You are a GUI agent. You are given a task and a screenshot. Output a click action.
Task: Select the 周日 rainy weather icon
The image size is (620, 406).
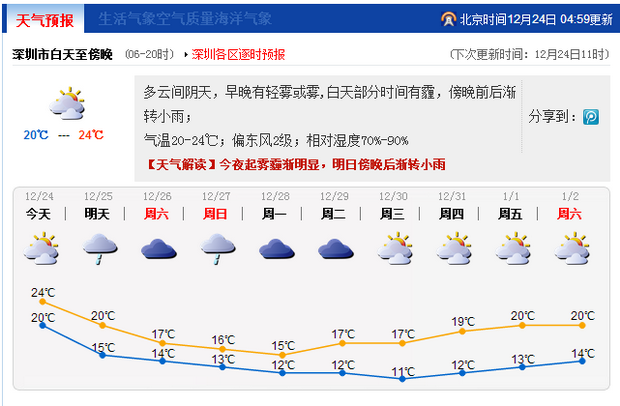click(217, 248)
